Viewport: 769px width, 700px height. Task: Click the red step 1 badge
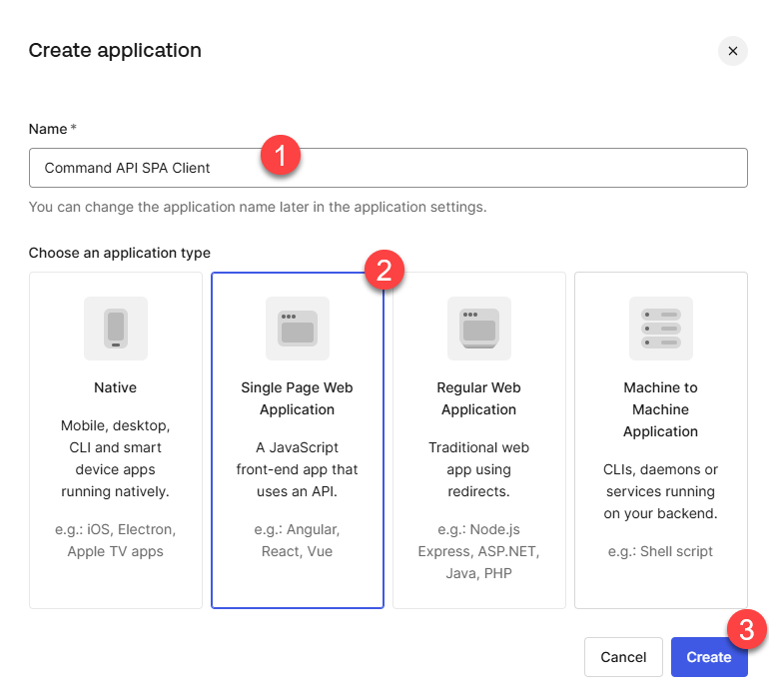click(x=281, y=156)
